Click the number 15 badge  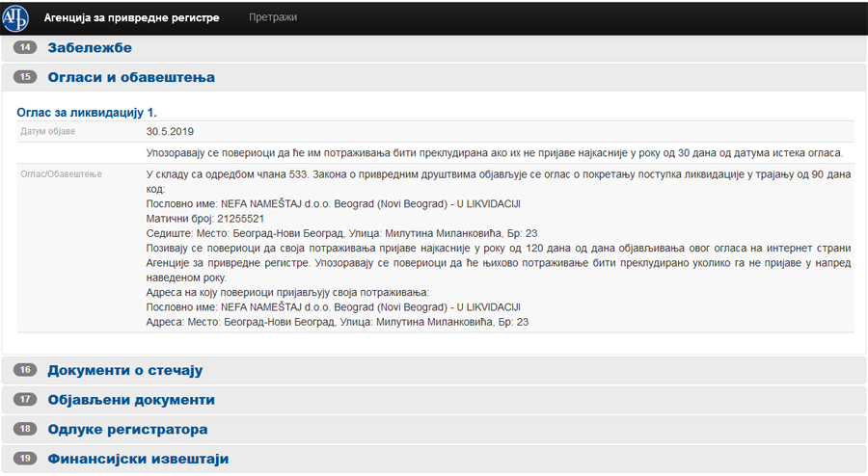pos(25,77)
